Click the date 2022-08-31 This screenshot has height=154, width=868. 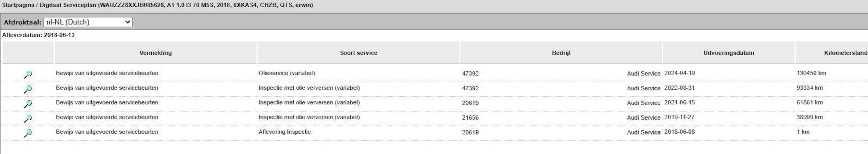679,88
